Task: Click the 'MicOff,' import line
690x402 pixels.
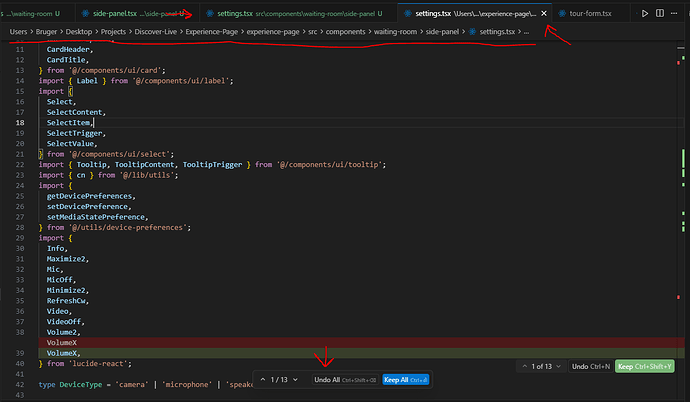Action: tap(62, 280)
